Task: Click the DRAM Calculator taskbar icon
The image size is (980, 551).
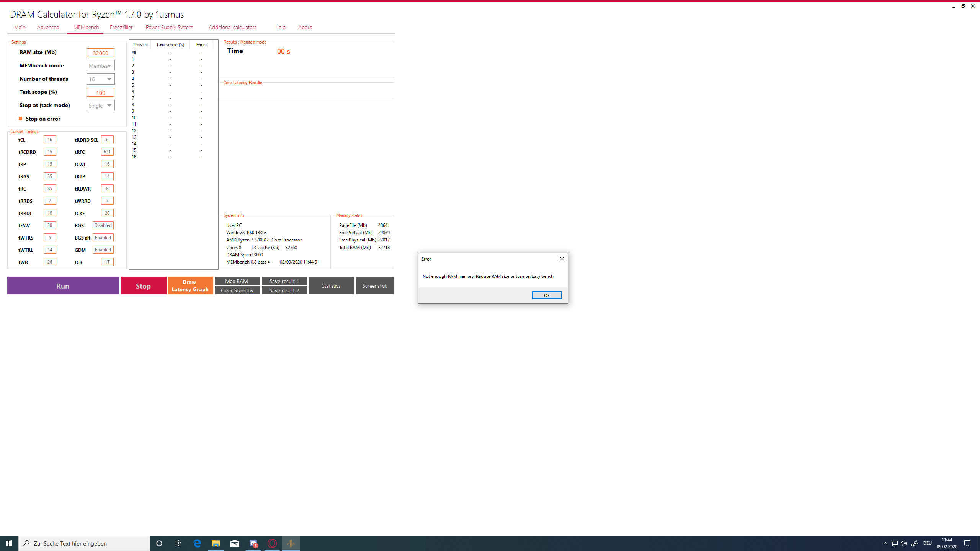Action: tap(291, 543)
